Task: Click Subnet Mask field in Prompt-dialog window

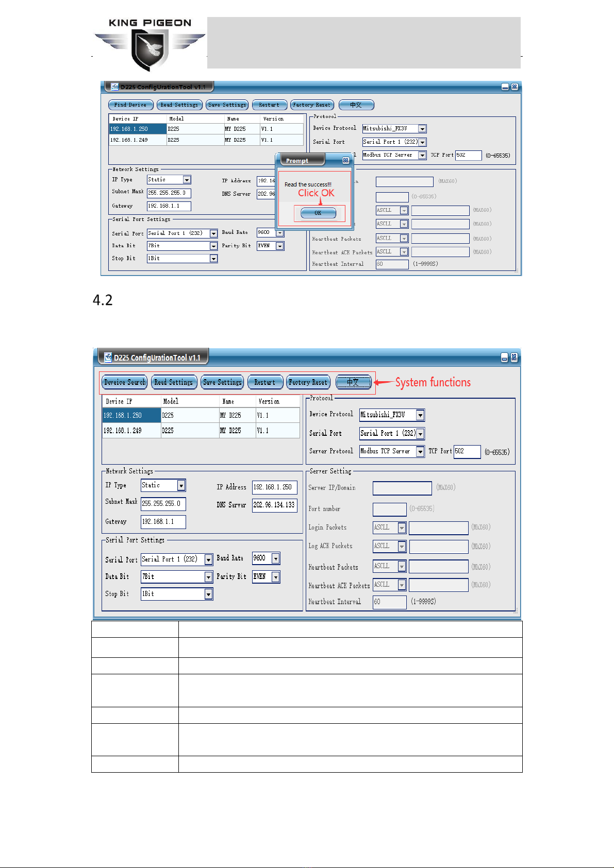Action: point(169,193)
